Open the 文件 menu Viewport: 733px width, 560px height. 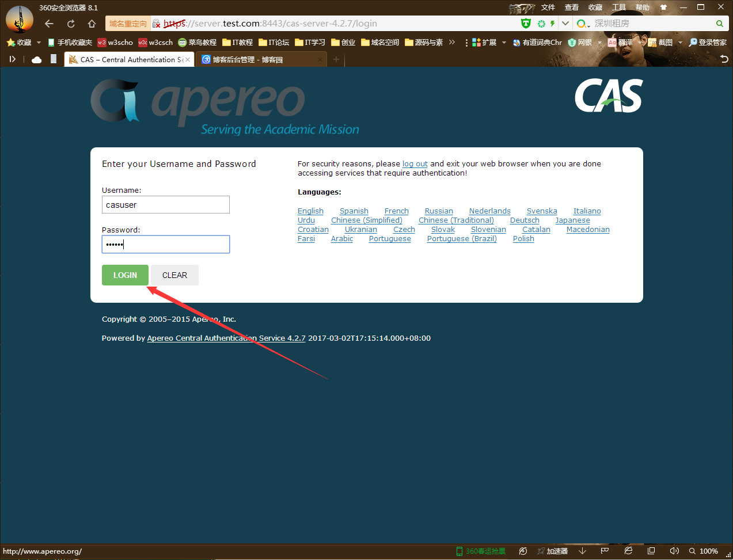[x=548, y=7]
